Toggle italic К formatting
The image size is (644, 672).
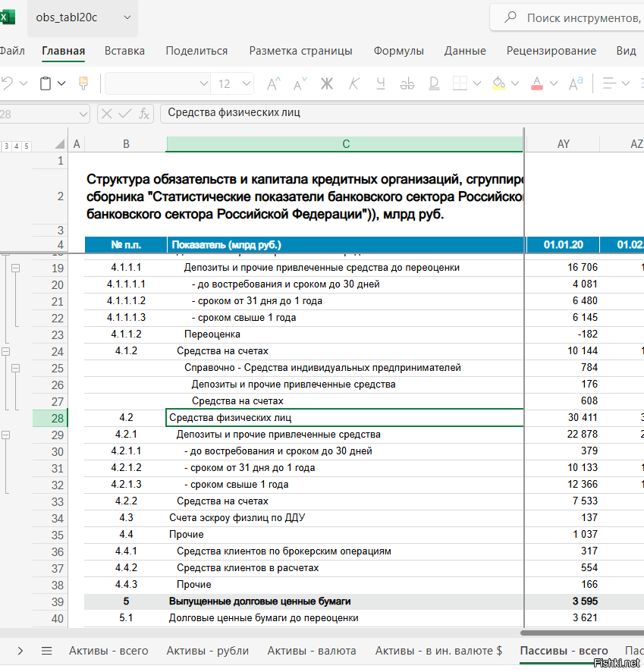(354, 83)
